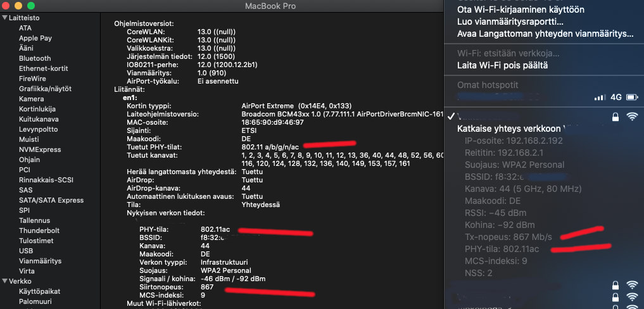Screen dimensions: 644x309
Task: Click Wi-Fi signal icon of connected network
Action: click(x=632, y=117)
